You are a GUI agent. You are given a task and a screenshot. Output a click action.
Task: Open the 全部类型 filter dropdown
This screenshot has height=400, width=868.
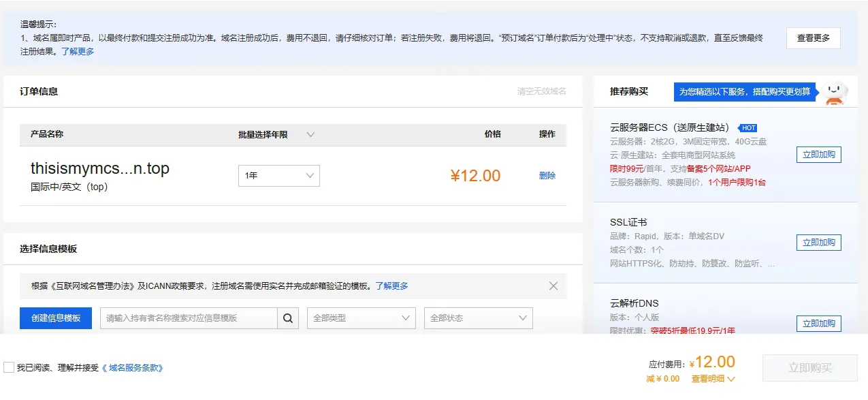361,318
